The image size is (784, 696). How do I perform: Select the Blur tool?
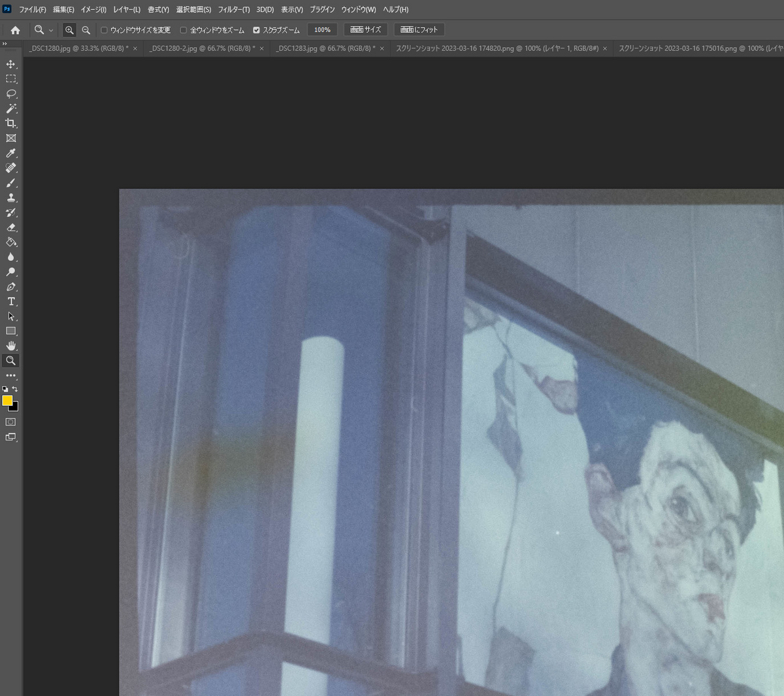point(11,257)
